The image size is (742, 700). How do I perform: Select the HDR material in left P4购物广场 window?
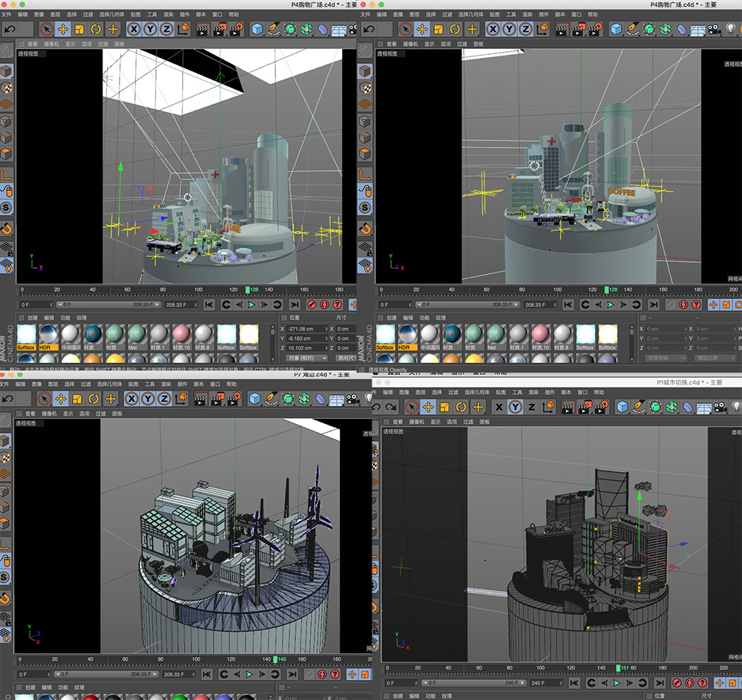click(x=48, y=338)
